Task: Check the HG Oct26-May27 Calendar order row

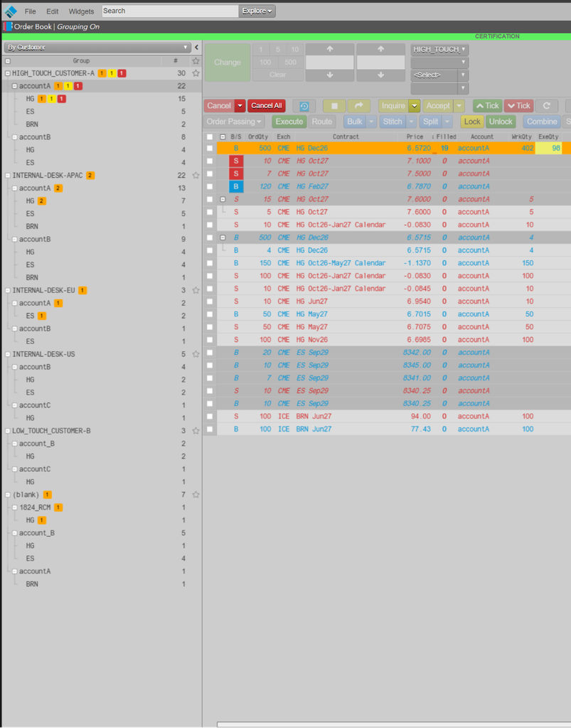Action: pyautogui.click(x=210, y=263)
